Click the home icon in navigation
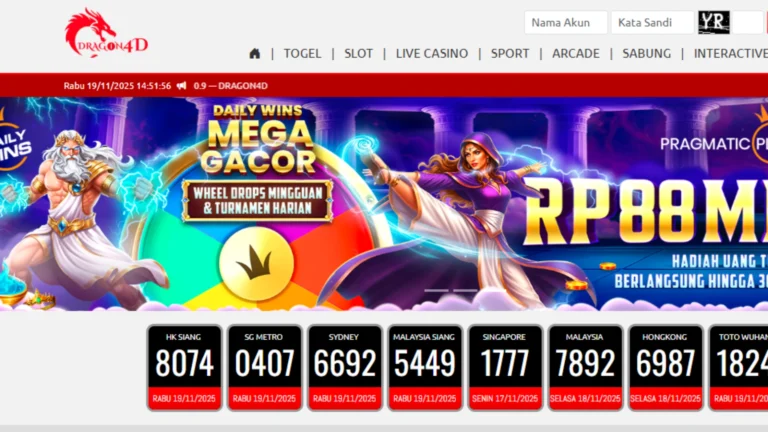The image size is (768, 432). 254,53
